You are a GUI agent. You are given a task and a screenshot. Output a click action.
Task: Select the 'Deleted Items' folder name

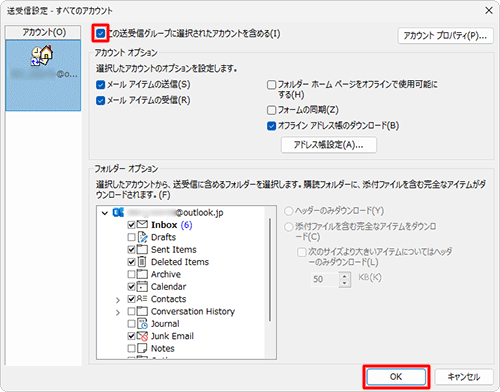point(180,262)
